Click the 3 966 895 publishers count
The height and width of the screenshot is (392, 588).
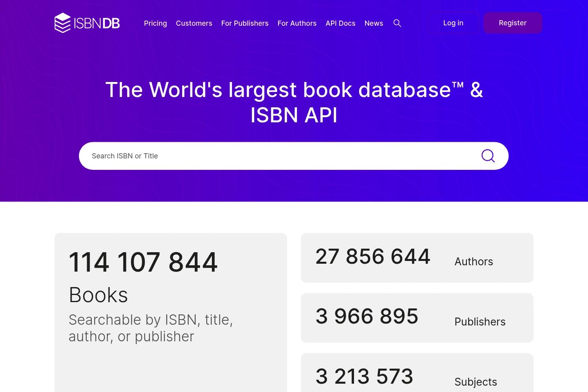[367, 316]
